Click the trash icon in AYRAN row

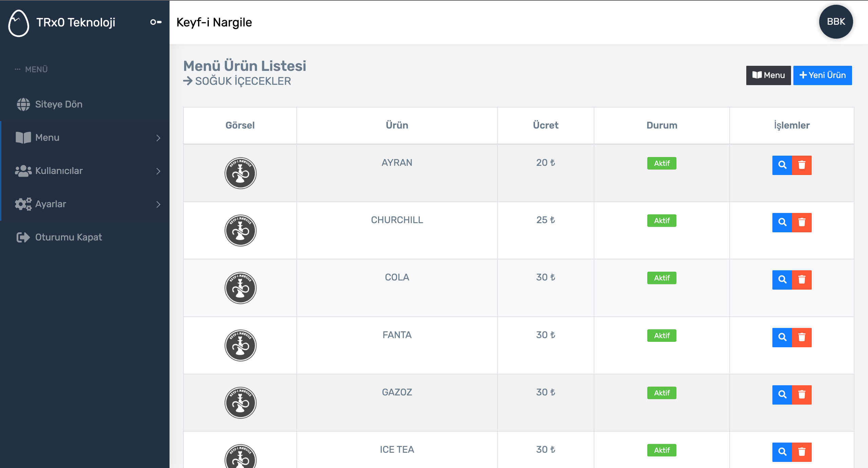click(802, 165)
